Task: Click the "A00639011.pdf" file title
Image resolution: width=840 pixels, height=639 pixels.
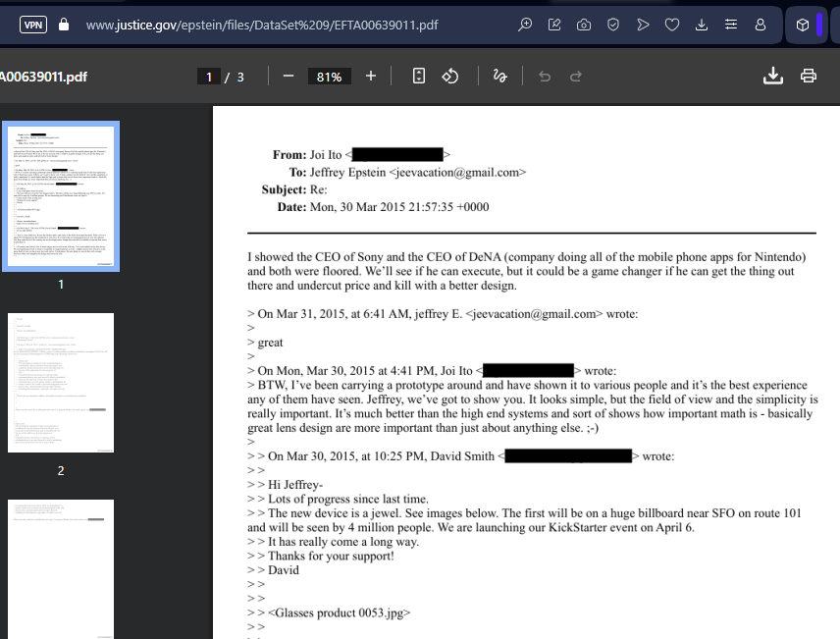Action: (44, 77)
